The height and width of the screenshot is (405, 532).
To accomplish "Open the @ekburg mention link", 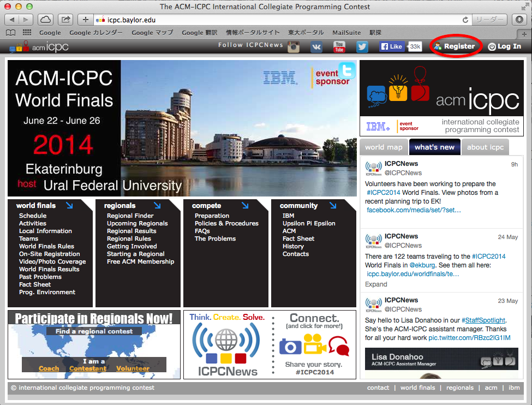I will (x=422, y=265).
